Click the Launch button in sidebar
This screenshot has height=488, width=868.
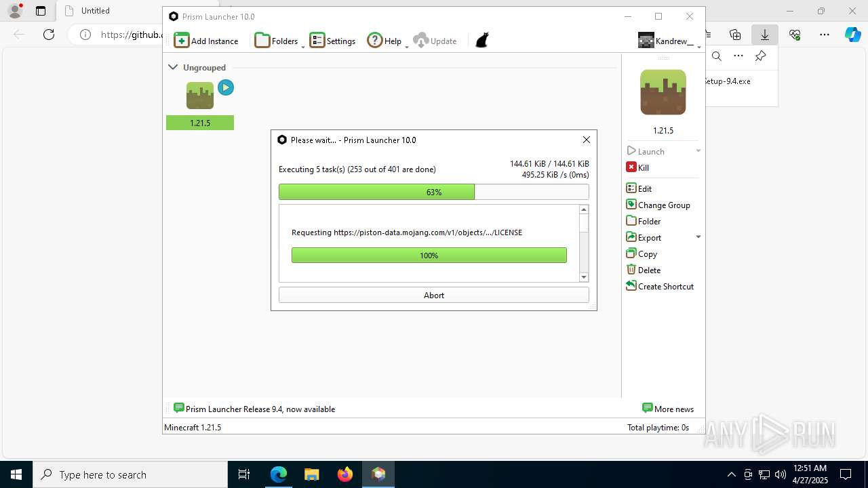pos(646,151)
